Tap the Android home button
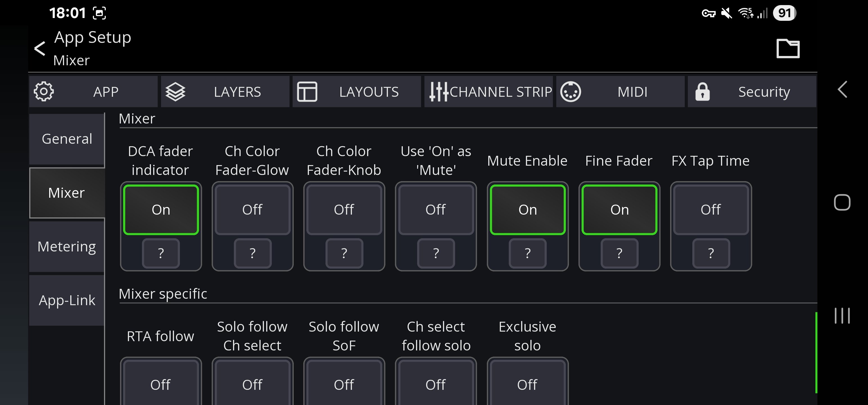This screenshot has width=868, height=405. click(842, 202)
